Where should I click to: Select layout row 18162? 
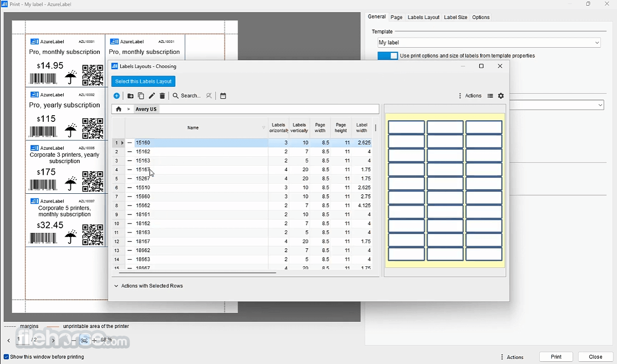click(242, 224)
